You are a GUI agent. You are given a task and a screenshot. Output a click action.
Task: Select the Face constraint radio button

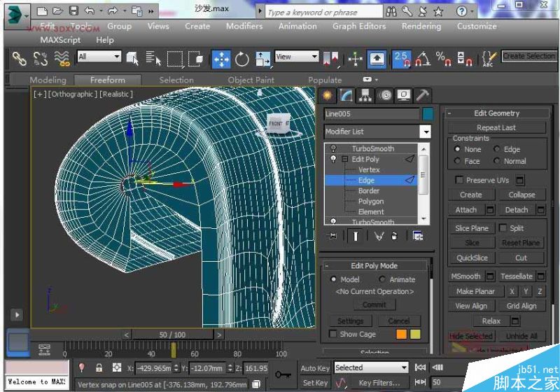[457, 161]
